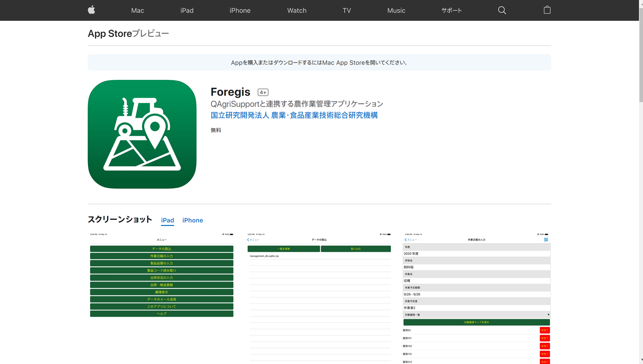Open the shopping bag icon
Image resolution: width=643 pixels, height=364 pixels.
[547, 10]
